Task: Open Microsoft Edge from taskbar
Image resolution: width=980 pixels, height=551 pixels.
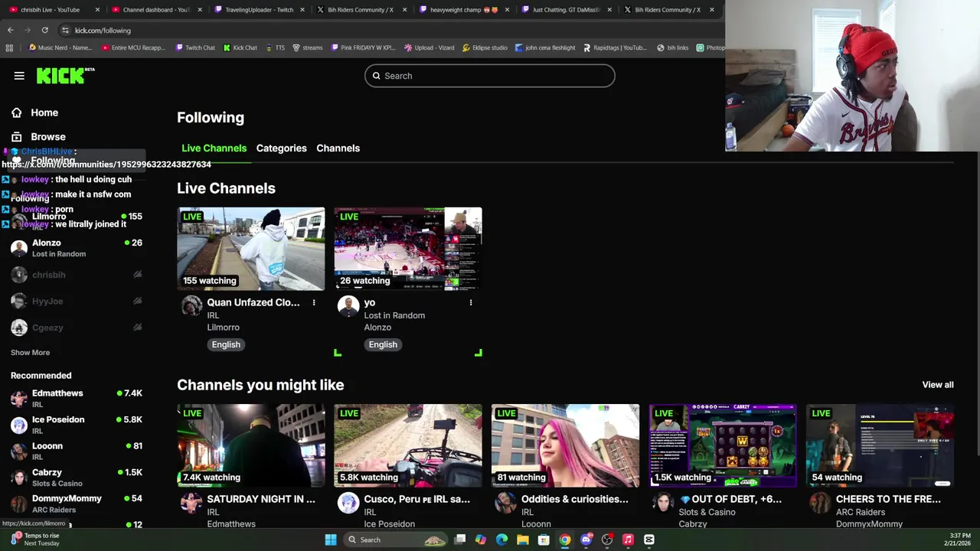Action: pos(501,540)
